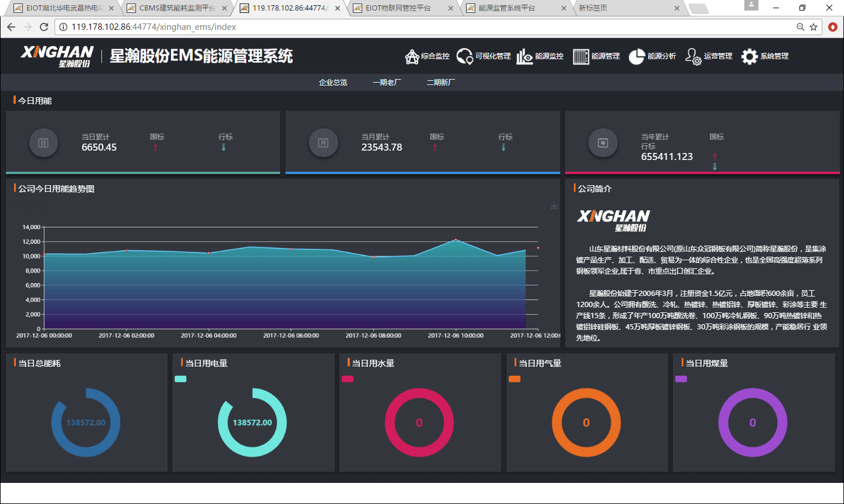
Task: Open 系统管理 gear icon
Action: tap(750, 56)
